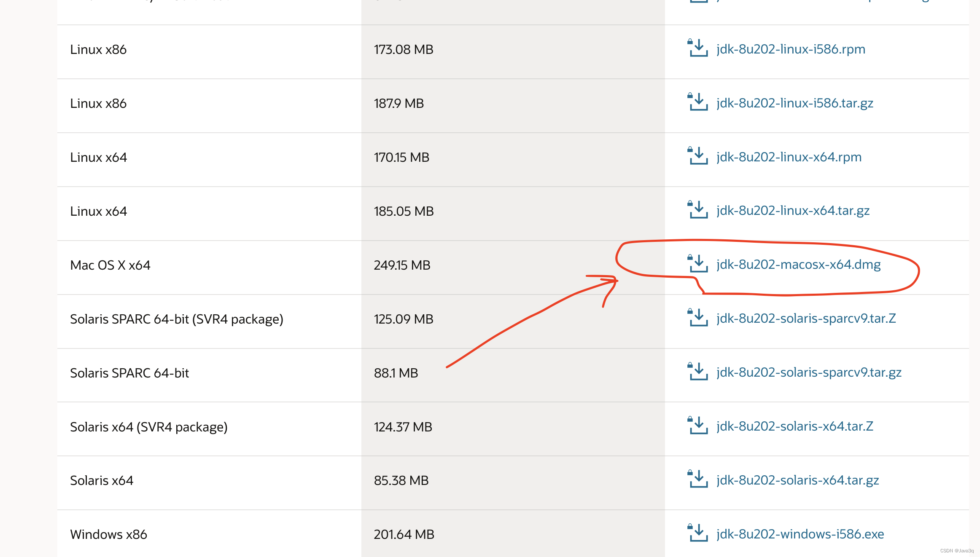Viewport: 980px width, 557px height.
Task: Click download icon beside jdk-8u202-solaris-sparcv9.tar.gz
Action: click(698, 372)
